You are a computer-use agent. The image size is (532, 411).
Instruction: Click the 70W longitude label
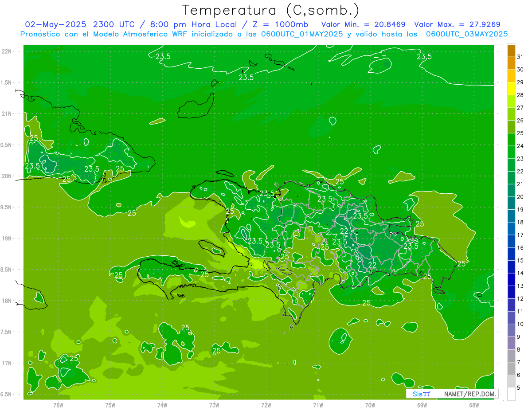click(x=370, y=405)
